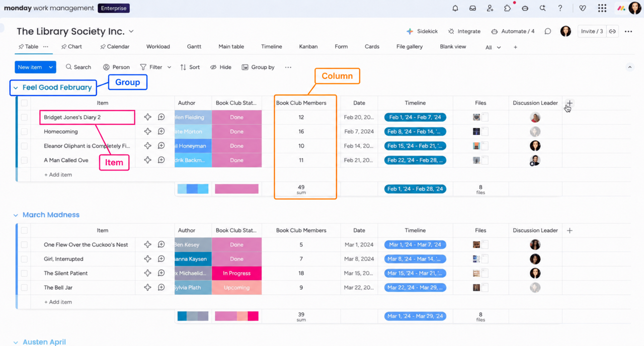Tick The Silent Patient checkbox
Viewport: 644px width, 346px height.
(x=24, y=274)
